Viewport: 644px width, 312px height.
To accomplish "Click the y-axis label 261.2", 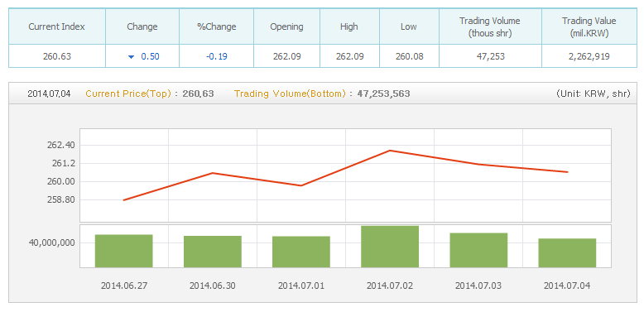I will click(x=63, y=163).
